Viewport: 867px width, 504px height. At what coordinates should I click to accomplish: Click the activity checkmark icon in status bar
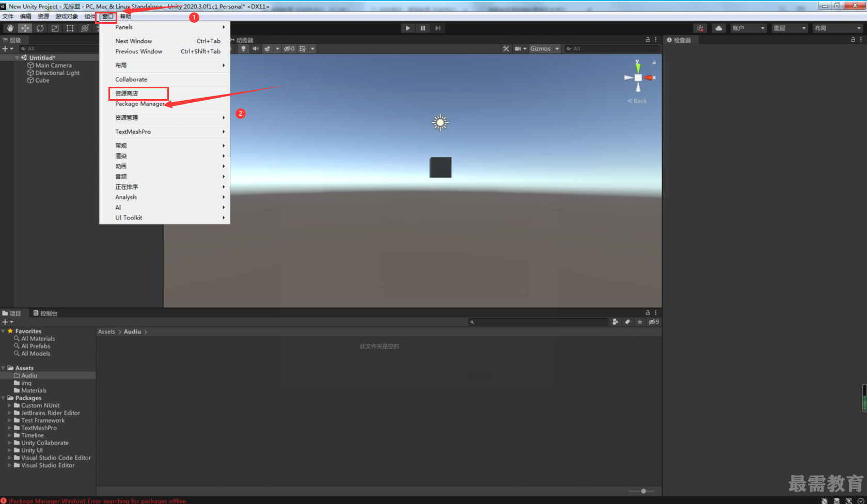[860, 500]
